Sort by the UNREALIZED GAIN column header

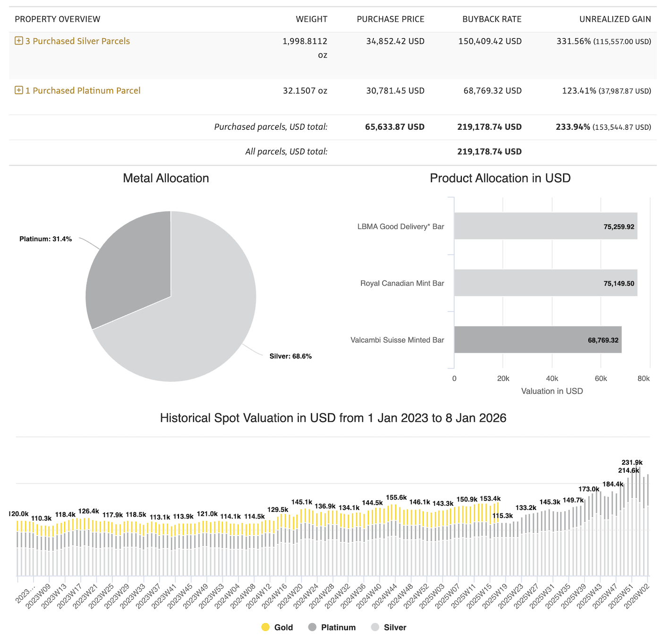tap(615, 19)
